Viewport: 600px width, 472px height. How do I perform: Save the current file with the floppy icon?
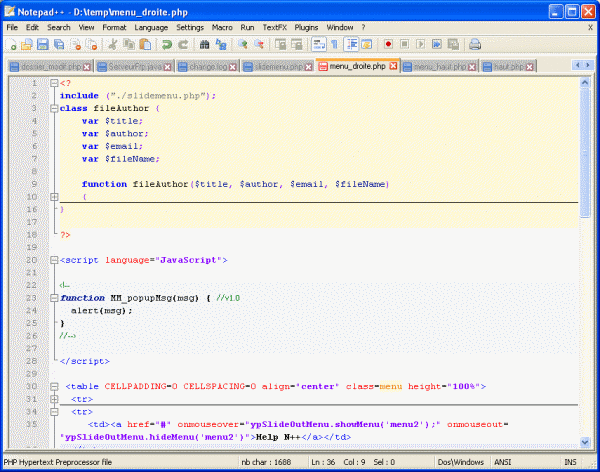[42, 44]
